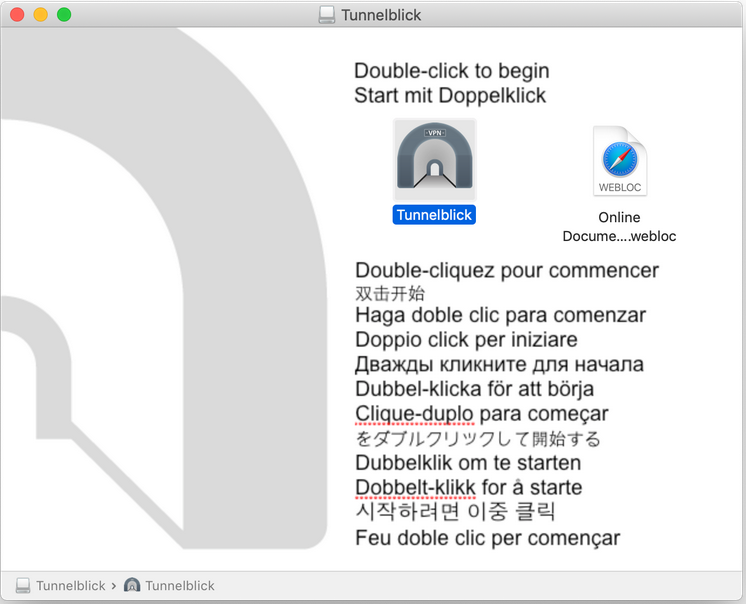
Task: Click the Tunnelblick label under the app icon
Action: click(x=434, y=215)
